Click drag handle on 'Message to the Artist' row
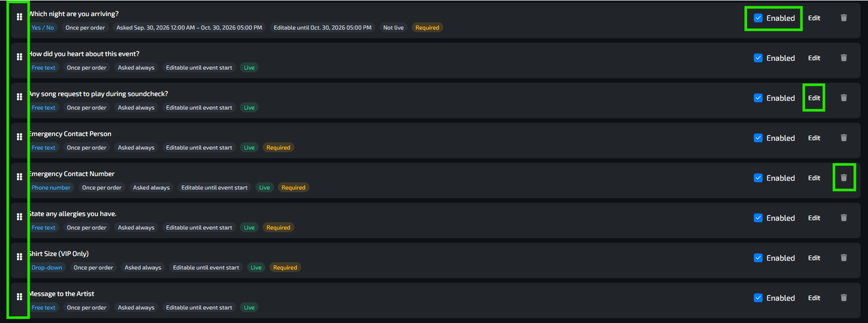Viewport: 868px width, 323px height. [x=19, y=297]
